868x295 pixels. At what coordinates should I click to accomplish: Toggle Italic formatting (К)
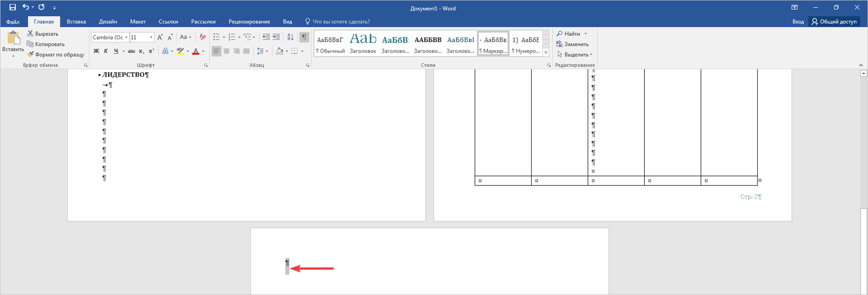[x=106, y=51]
